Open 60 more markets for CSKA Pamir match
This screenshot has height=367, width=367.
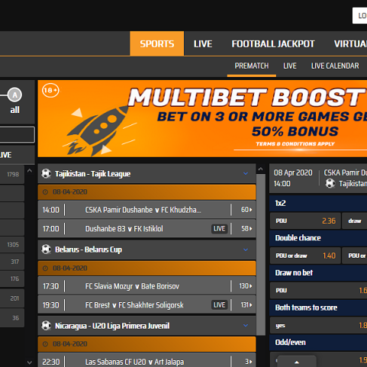click(x=246, y=210)
